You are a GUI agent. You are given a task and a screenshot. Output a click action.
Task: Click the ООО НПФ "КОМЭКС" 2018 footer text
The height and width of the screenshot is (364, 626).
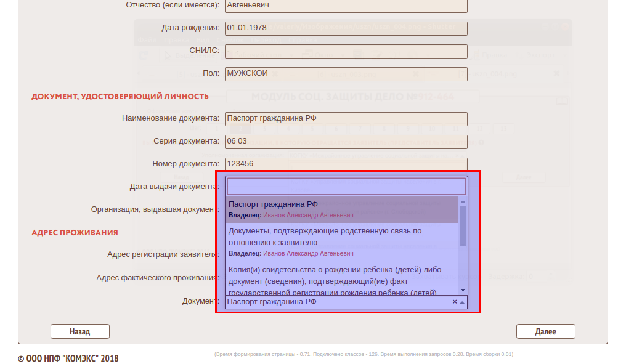68,358
